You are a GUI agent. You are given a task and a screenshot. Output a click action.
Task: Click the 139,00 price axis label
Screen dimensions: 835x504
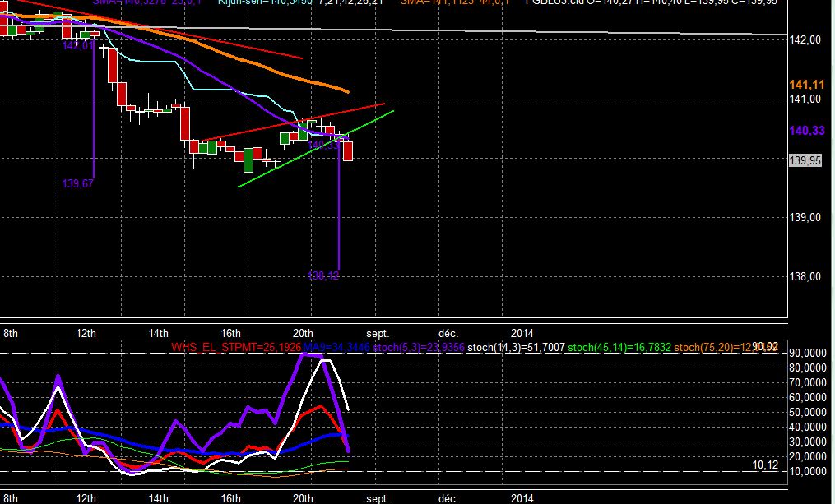(x=805, y=218)
